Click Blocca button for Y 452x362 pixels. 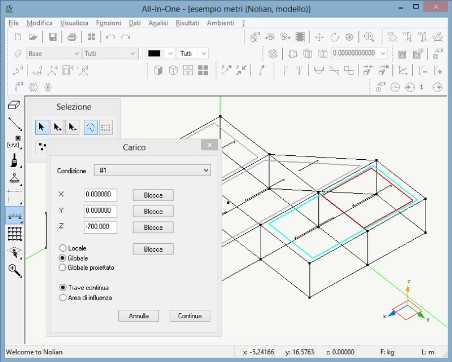[153, 211]
